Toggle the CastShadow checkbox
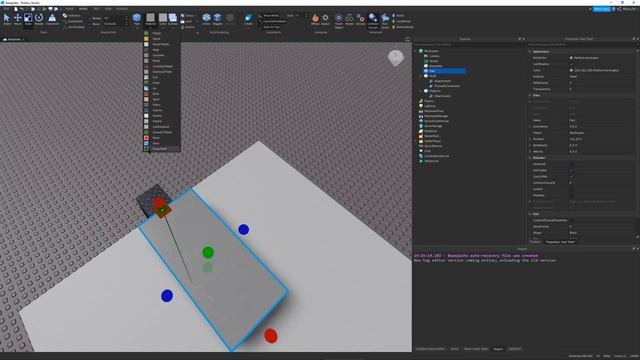The image size is (640, 360). (x=571, y=64)
